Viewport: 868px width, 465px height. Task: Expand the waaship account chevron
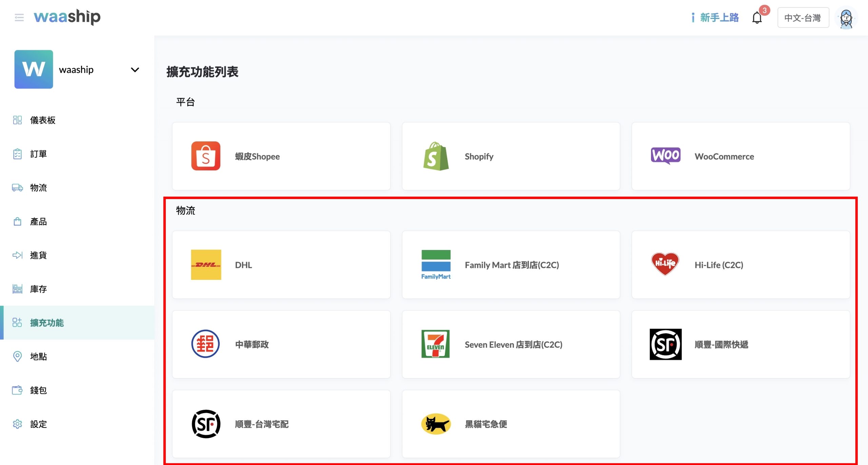135,70
